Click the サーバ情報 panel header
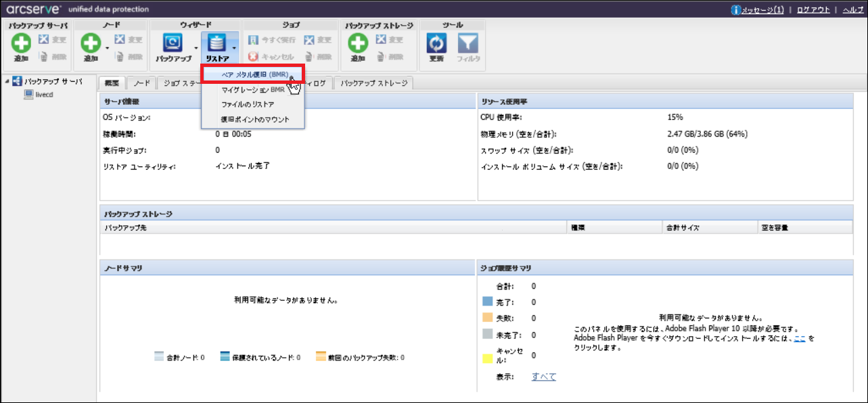 pos(288,101)
